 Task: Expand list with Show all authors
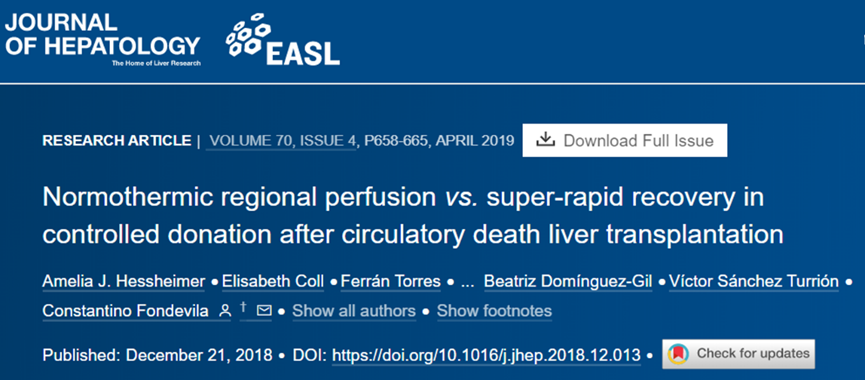tap(354, 311)
